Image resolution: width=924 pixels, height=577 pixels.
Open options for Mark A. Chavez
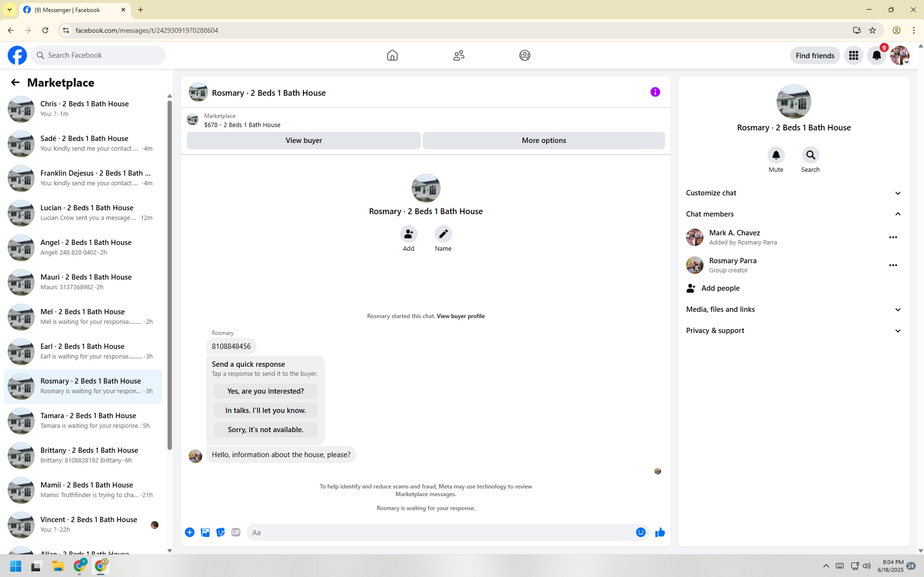coord(893,237)
